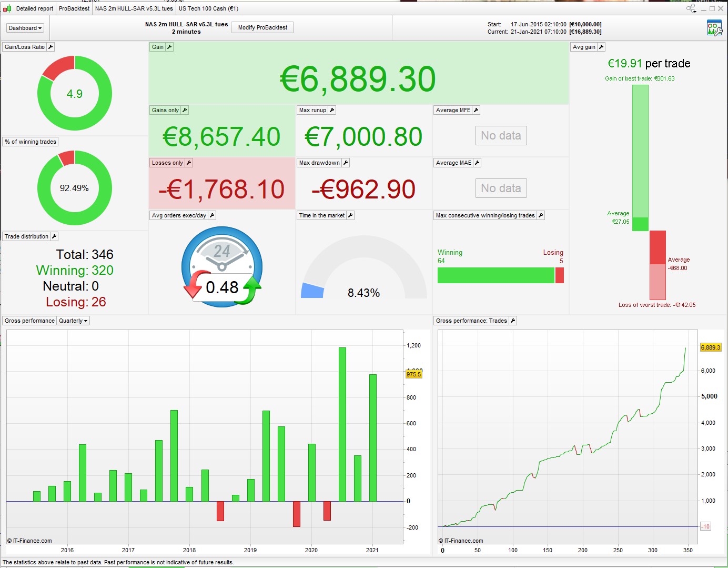Click the % of winning trades label
Viewport: 728px width, 568px height.
click(x=31, y=142)
